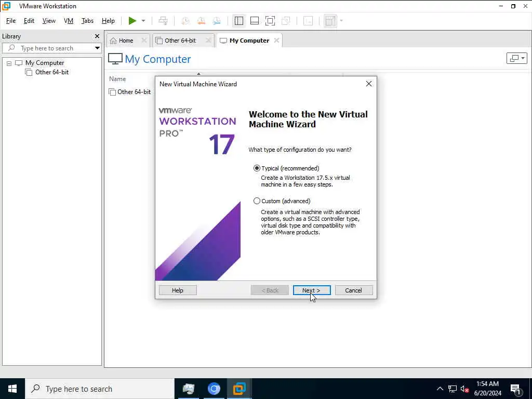This screenshot has height=399, width=532.
Task: Open the View menu
Action: click(49, 21)
